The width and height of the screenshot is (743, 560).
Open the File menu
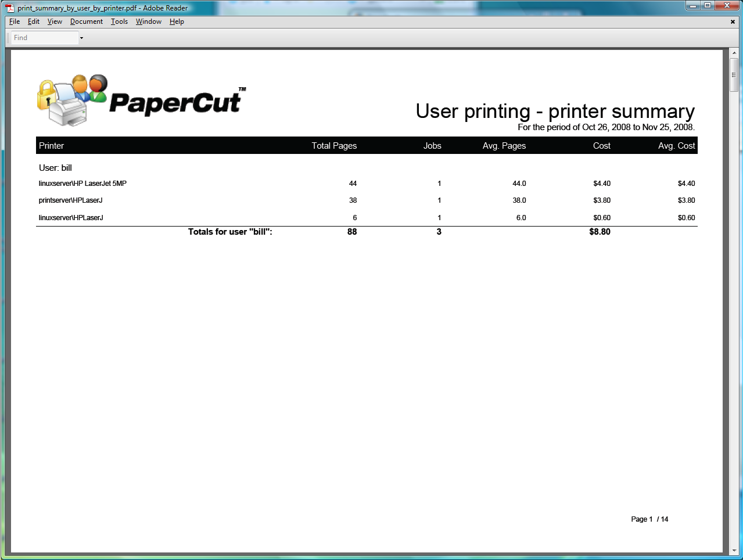(x=15, y=21)
